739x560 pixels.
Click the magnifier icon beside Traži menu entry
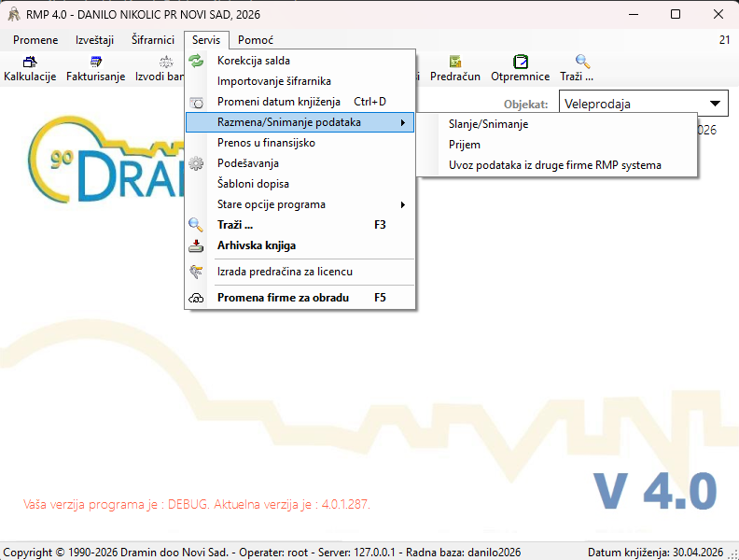pos(196,225)
